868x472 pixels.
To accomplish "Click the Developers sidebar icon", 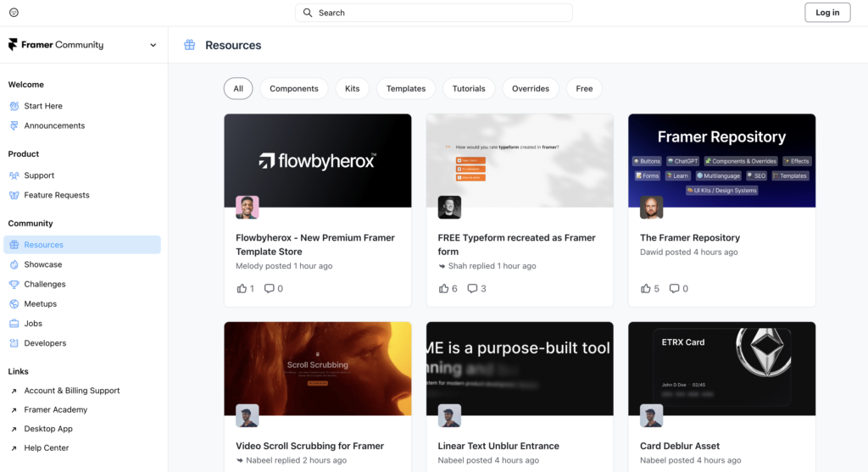I will (x=14, y=343).
